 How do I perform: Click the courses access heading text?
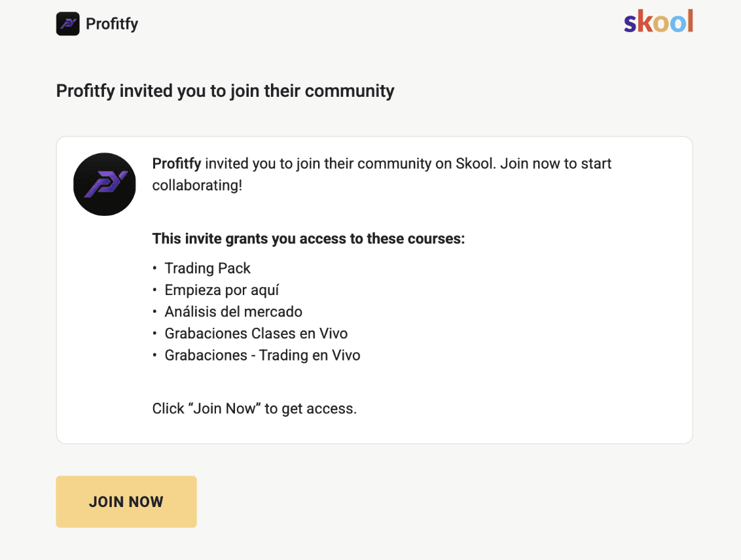click(308, 238)
